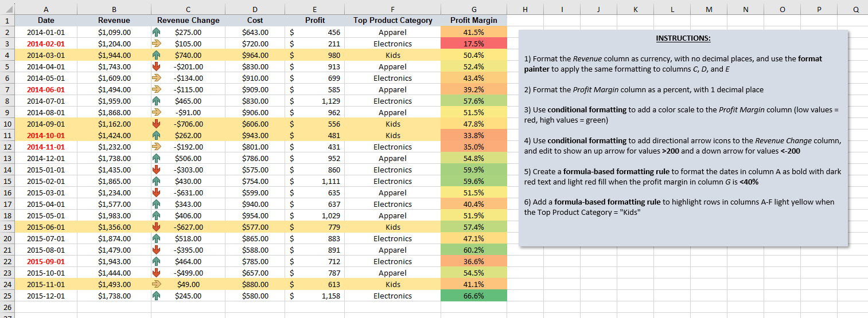Image resolution: width=868 pixels, height=318 pixels.
Task: Click the green up arrow beside $275.00
Action: click(x=157, y=33)
